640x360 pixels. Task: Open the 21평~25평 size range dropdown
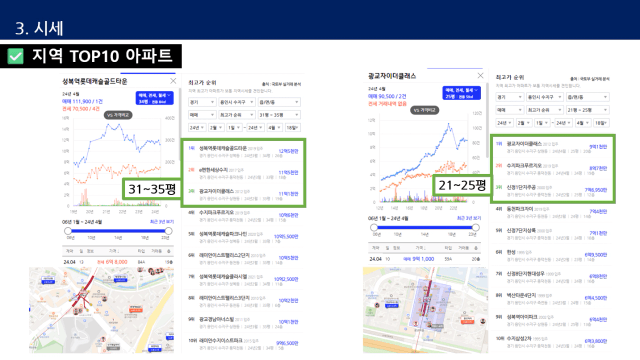pos(587,110)
